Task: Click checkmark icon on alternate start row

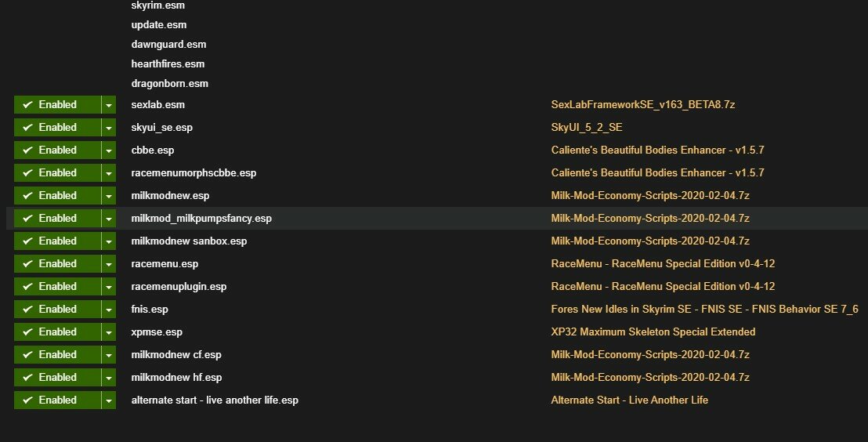Action: coord(27,400)
